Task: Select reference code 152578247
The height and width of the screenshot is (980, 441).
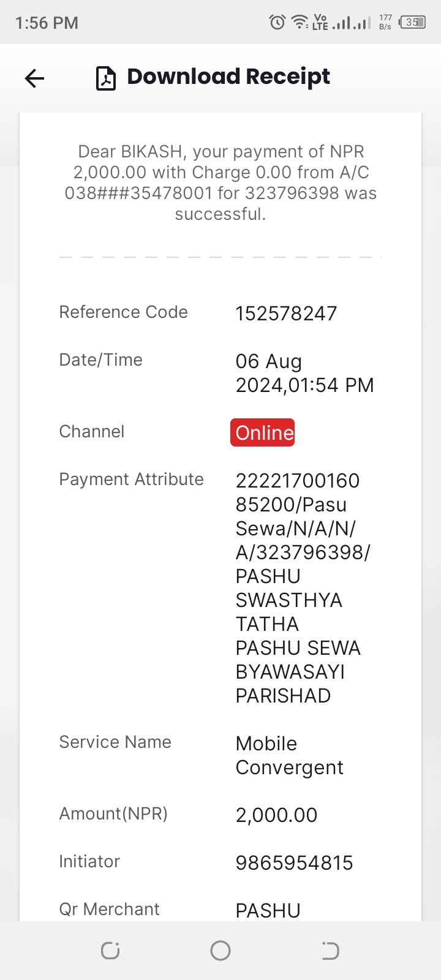Action: click(x=286, y=314)
